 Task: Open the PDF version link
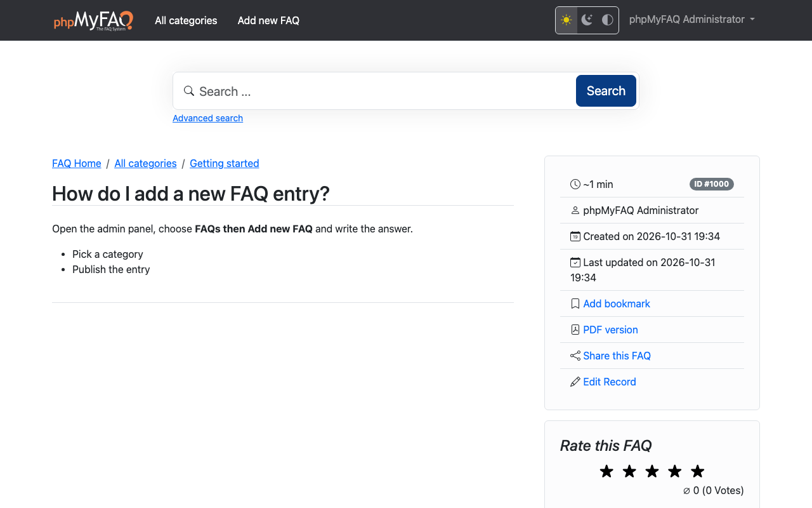pos(610,330)
